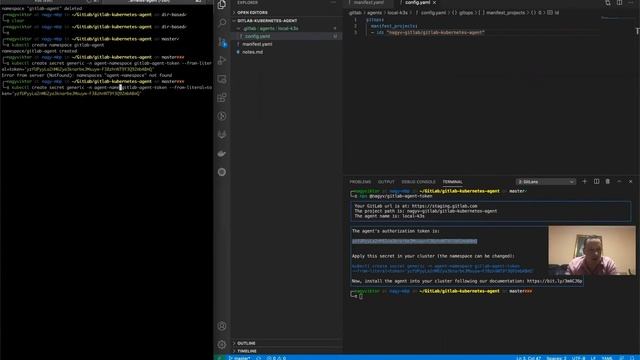Image resolution: width=640 pixels, height=360 pixels.
Task: Open the Run and Debug view
Action: (222, 60)
